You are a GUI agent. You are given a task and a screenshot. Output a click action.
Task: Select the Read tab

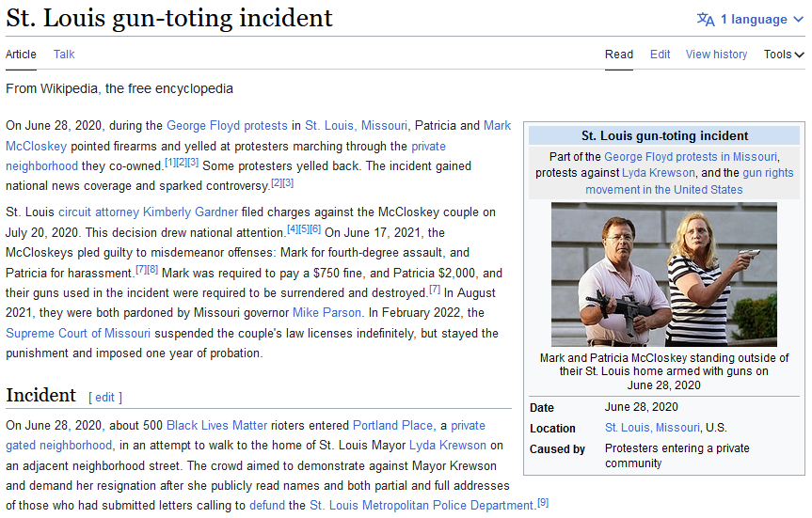pos(619,55)
